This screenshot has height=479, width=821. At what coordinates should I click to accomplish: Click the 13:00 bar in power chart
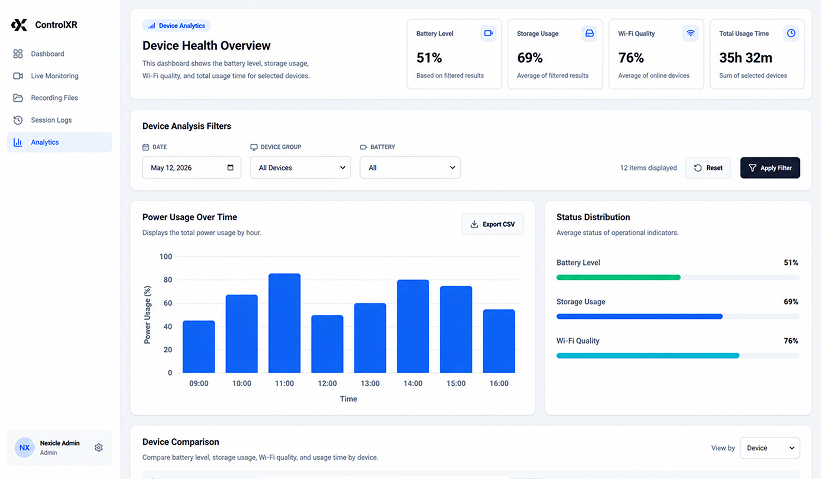(370, 338)
